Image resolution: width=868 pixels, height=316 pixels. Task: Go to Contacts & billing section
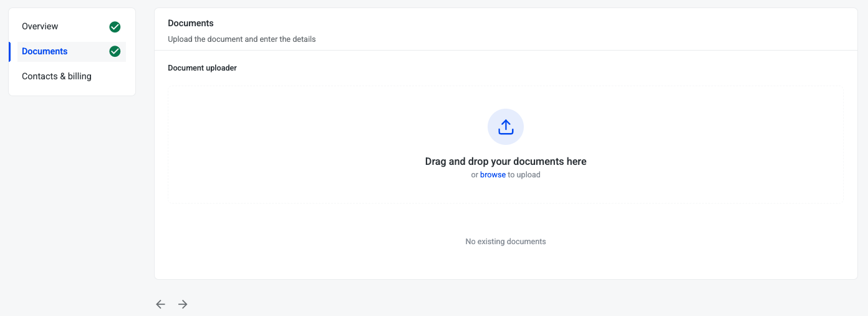(x=57, y=76)
